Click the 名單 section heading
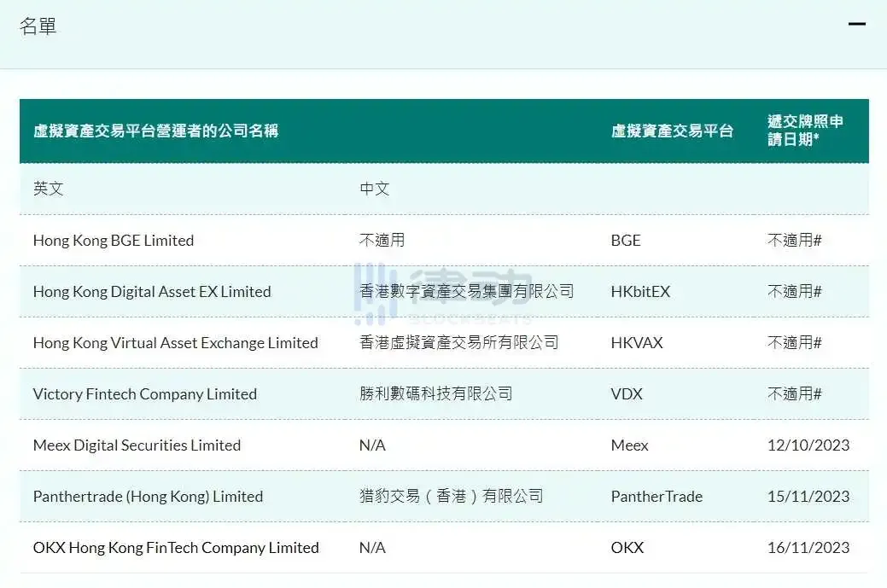This screenshot has width=887, height=588. pos(38,26)
